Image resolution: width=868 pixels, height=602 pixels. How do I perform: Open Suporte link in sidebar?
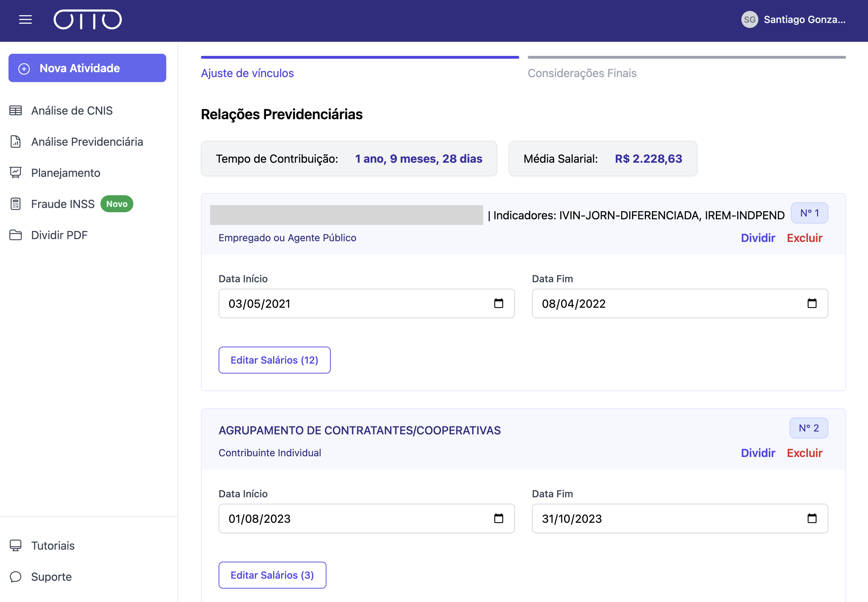(x=51, y=577)
